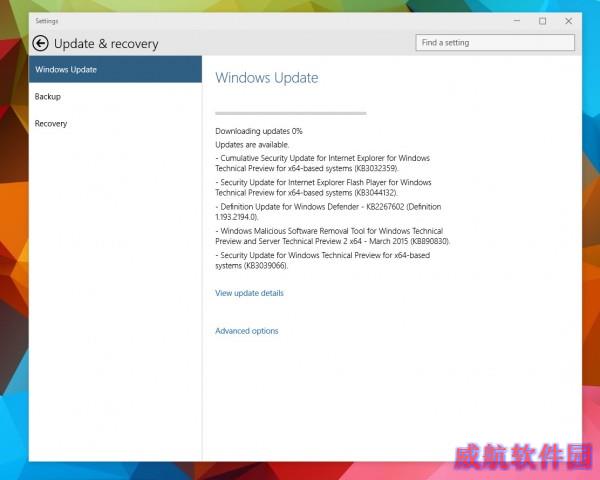
Task: Select Windows Update in the sidebar
Action: [115, 69]
